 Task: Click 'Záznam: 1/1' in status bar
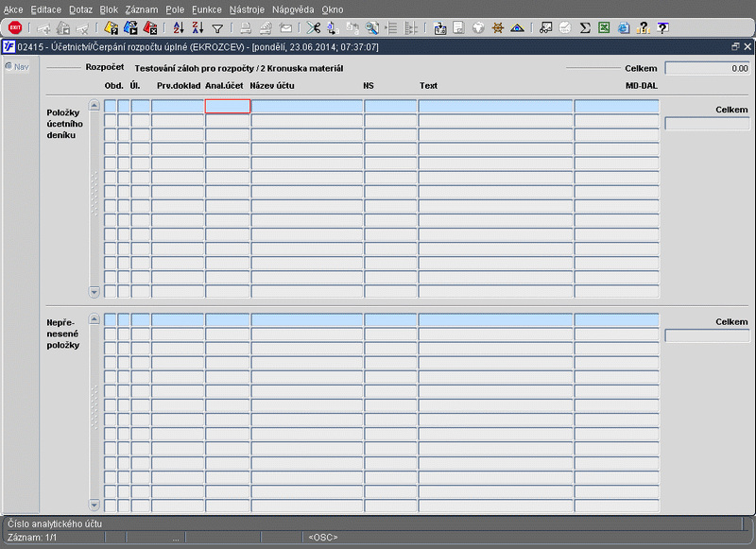32,537
